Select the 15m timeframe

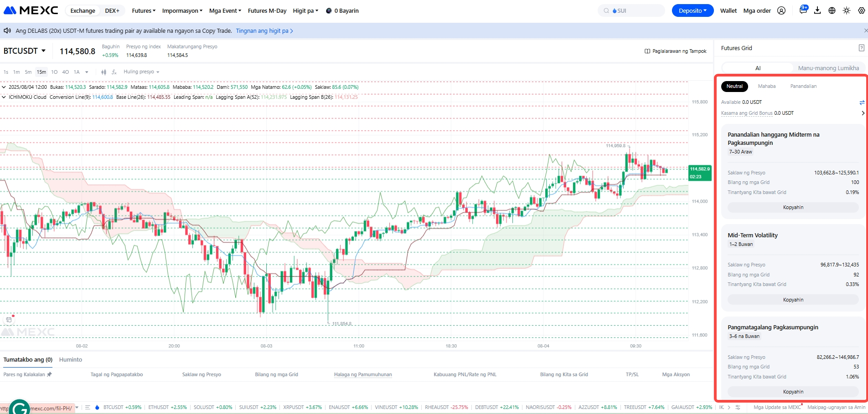(x=41, y=72)
